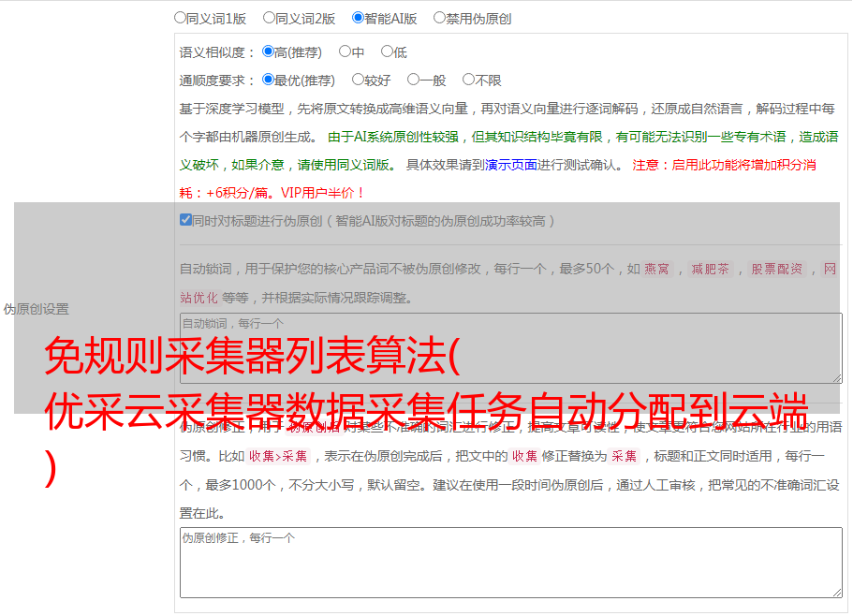
Task: Set 语义相似度 to 高(推荐)
Action: tap(268, 51)
